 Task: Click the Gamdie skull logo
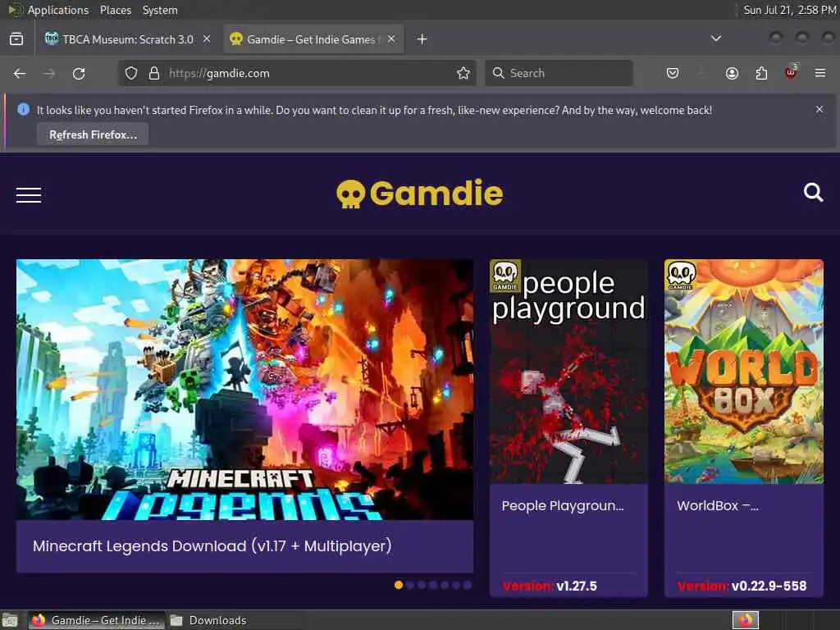419,194
